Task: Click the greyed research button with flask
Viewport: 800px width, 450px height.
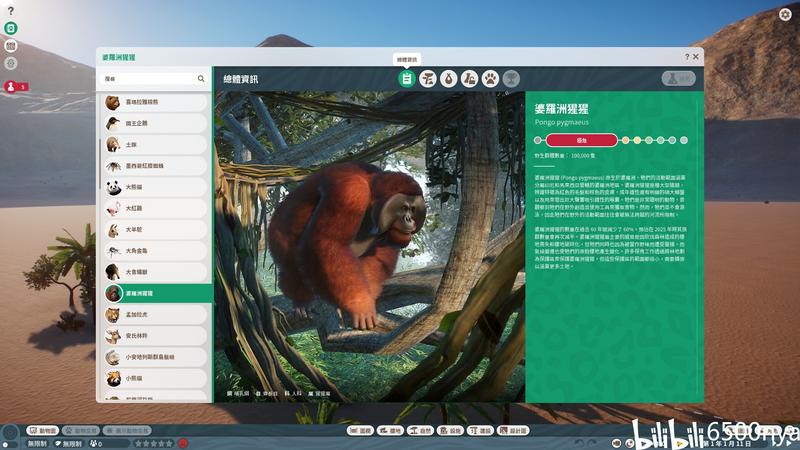Action: point(679,79)
